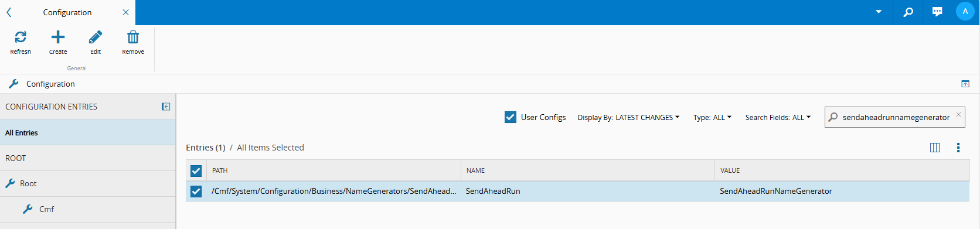
Task: Click the Edit pencil icon
Action: 96,37
